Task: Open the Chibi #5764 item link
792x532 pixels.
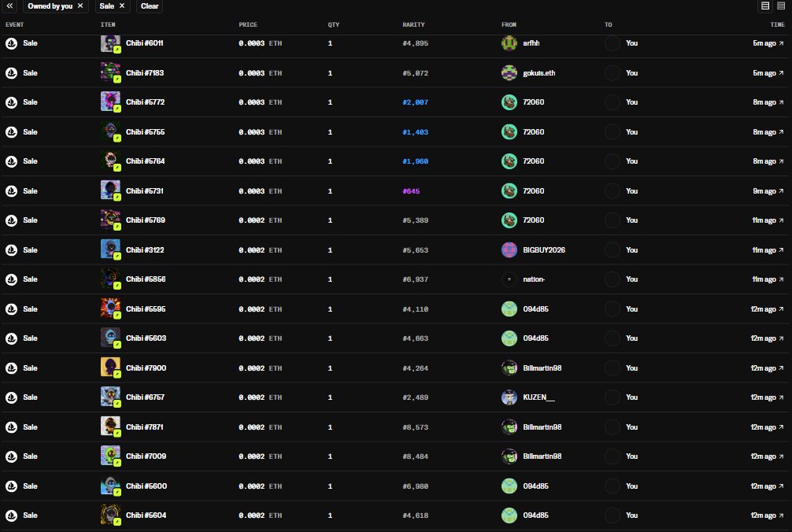Action: pos(145,161)
